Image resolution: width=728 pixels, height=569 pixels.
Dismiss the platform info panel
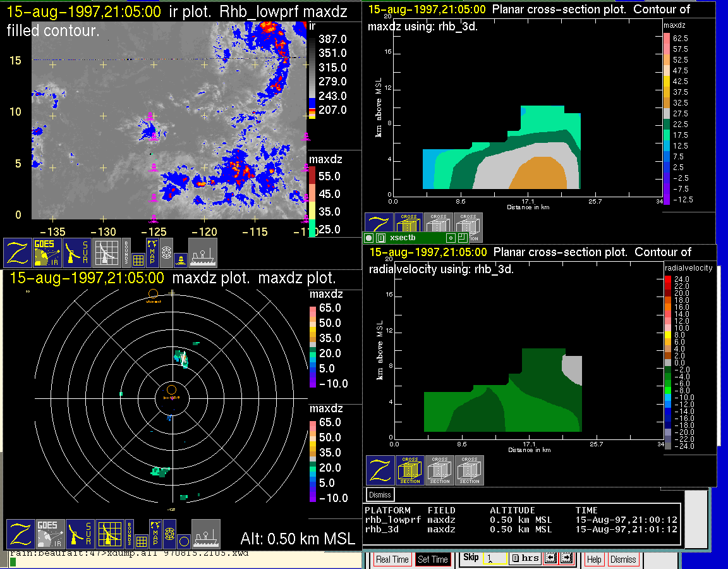(380, 494)
